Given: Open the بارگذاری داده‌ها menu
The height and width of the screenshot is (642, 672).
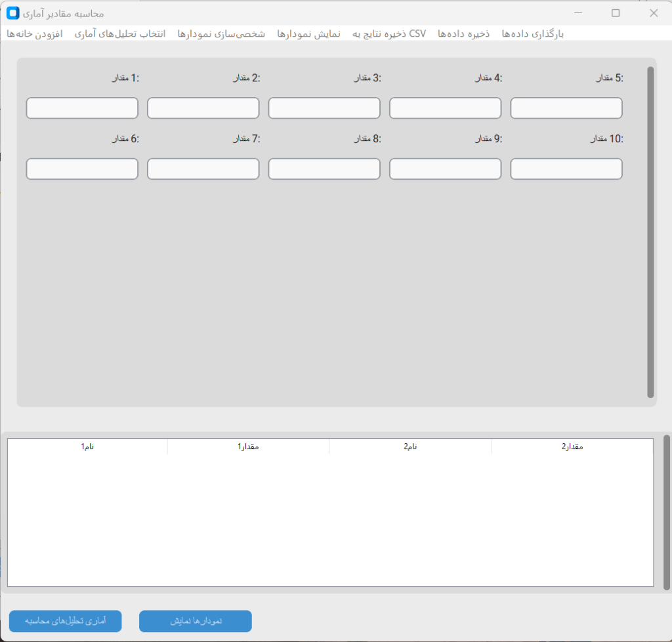Looking at the screenshot, I should pyautogui.click(x=532, y=33).
